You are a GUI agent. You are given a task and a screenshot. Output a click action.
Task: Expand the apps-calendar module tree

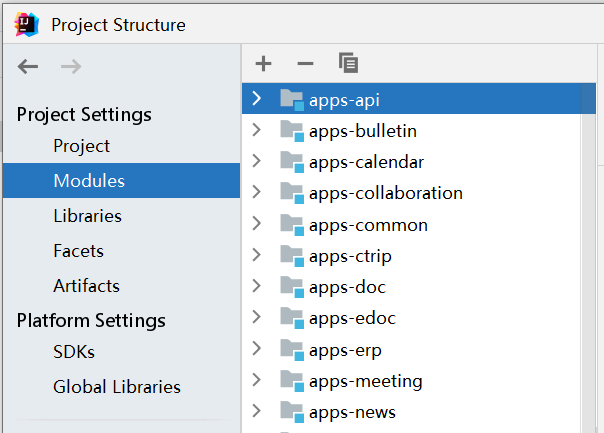click(x=257, y=162)
